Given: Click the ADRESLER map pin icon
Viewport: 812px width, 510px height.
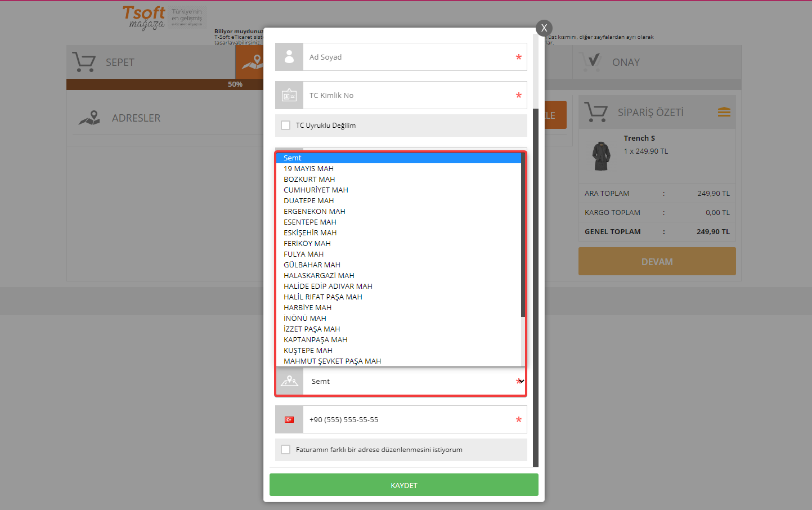Looking at the screenshot, I should pyautogui.click(x=89, y=118).
